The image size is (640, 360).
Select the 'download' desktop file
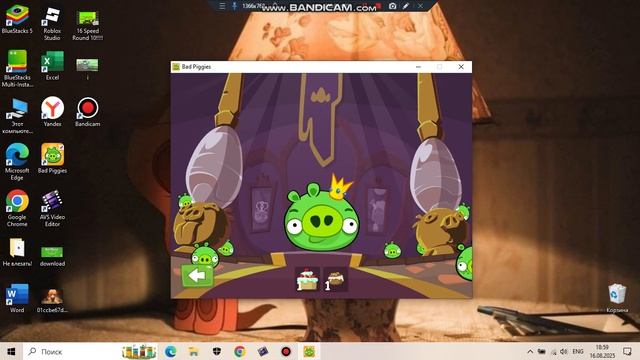[52, 256]
